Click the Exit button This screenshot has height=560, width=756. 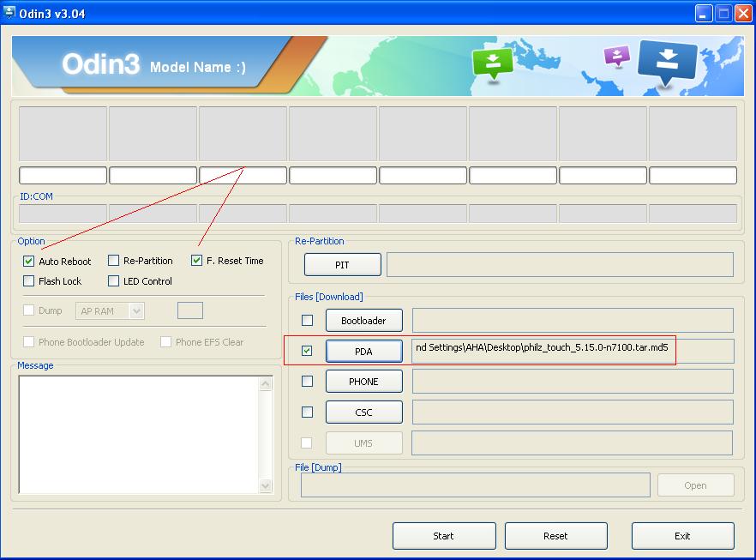(x=682, y=535)
